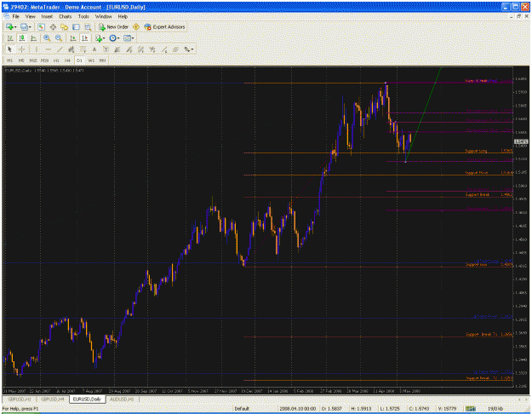Select the Text Label 'T' tool
Viewport: 532px width, 414px height.
(x=106, y=49)
